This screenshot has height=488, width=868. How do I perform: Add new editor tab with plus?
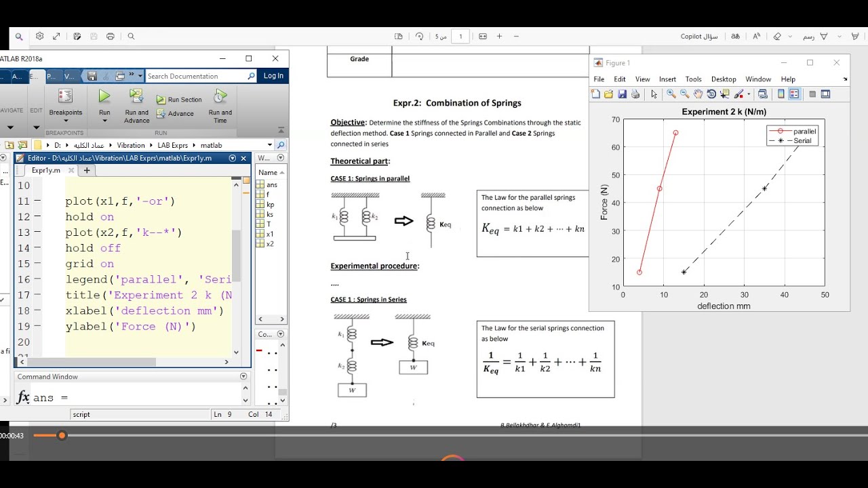point(87,170)
